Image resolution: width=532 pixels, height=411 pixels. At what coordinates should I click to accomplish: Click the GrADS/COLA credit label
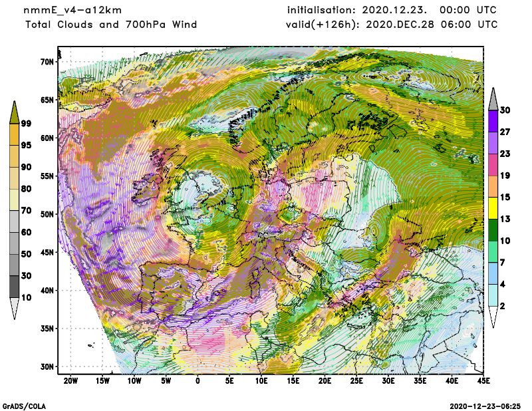pyautogui.click(x=24, y=405)
